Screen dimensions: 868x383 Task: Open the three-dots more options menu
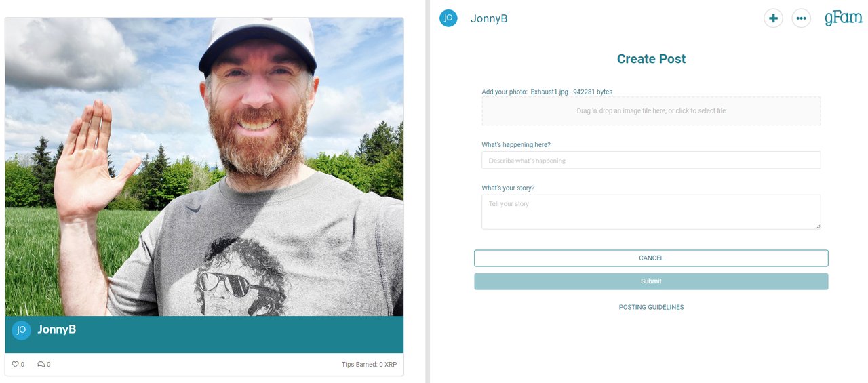tap(801, 18)
